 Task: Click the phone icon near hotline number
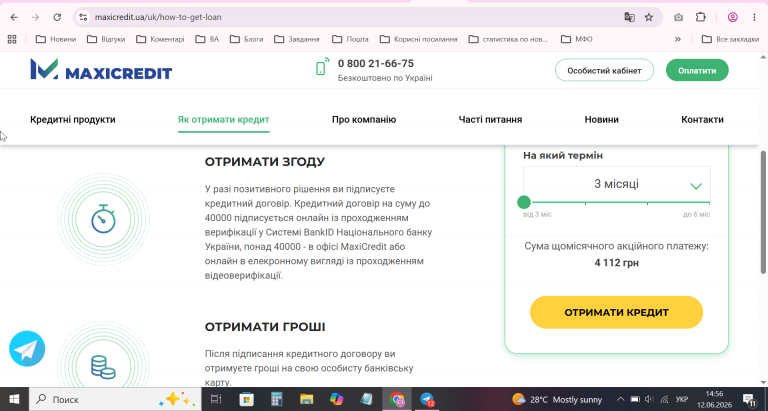322,67
